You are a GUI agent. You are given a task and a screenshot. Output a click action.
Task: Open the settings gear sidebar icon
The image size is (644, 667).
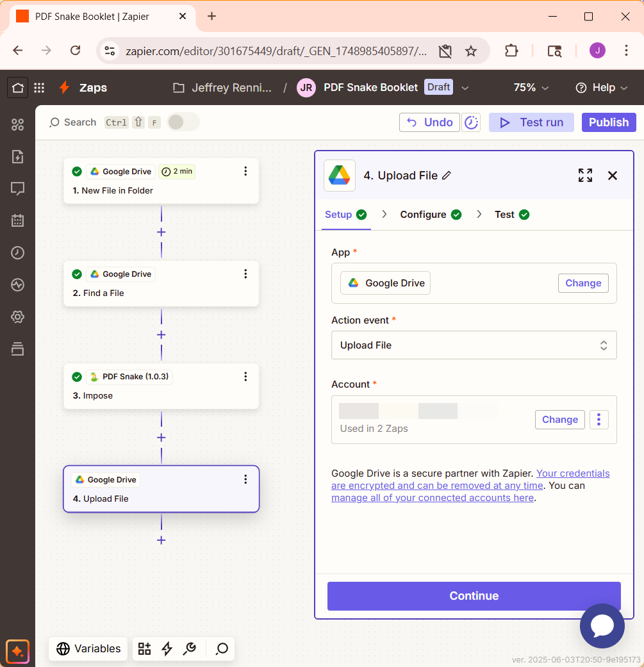17,317
